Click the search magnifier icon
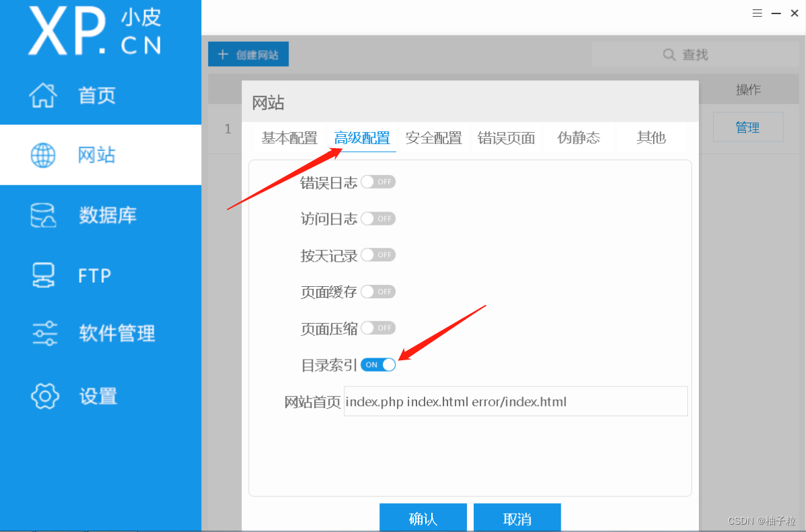806x532 pixels. pyautogui.click(x=669, y=54)
